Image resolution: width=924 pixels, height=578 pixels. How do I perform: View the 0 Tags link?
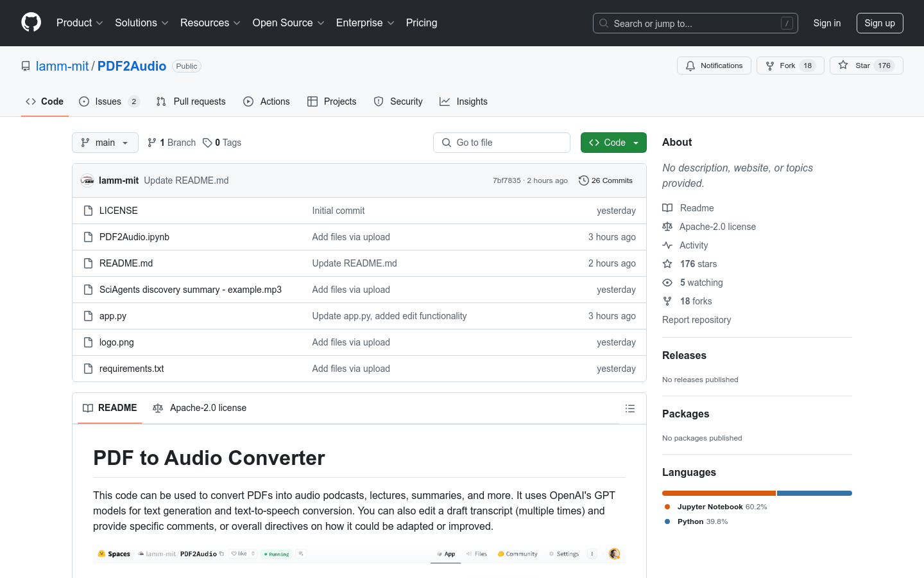[x=222, y=143]
